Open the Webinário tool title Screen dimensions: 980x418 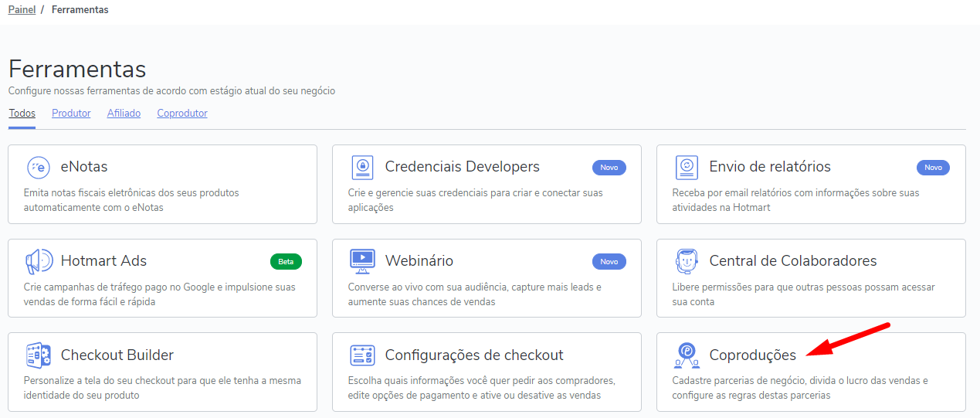pyautogui.click(x=419, y=261)
